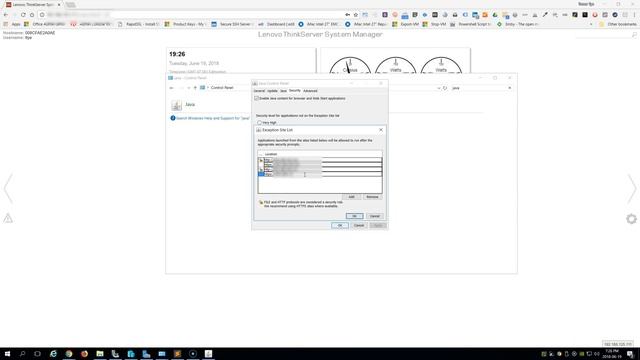
Task: Open Chrome from the taskbar
Action: coord(69,354)
